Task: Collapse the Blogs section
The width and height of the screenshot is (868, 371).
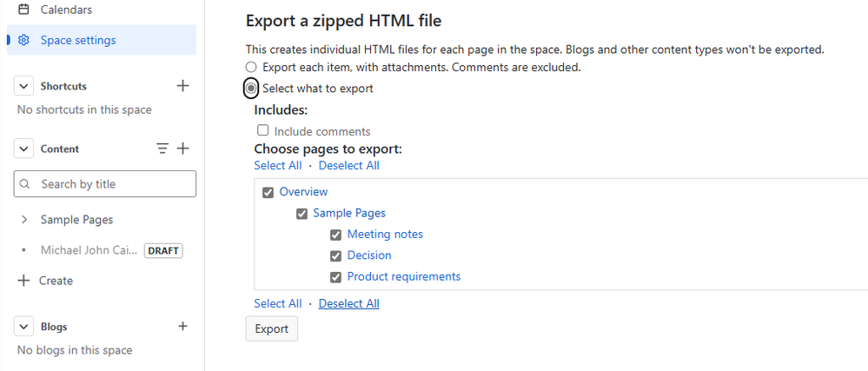Action: [23, 327]
